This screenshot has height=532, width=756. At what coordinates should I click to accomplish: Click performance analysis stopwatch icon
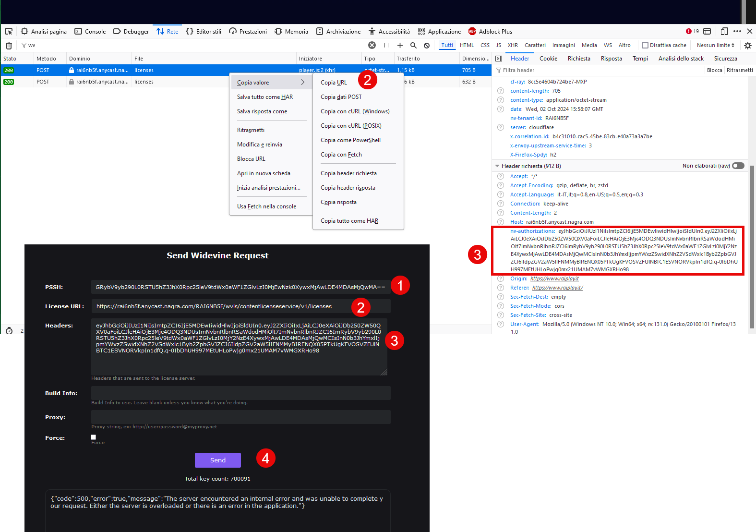(9, 330)
